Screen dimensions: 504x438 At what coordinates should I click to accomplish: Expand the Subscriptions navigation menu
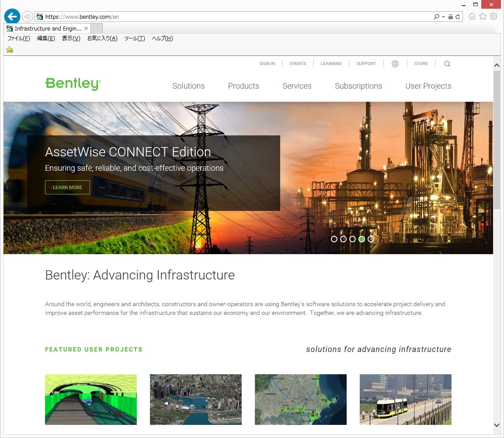pos(358,86)
